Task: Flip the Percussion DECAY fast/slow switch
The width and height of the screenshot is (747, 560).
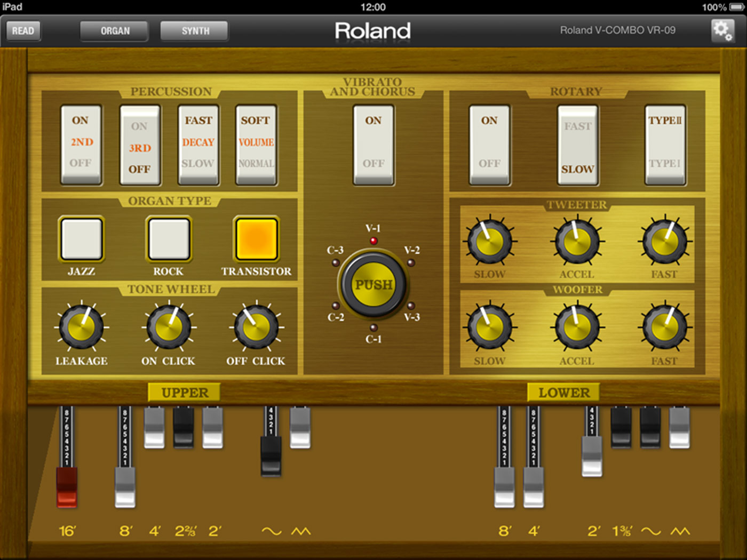Action: click(198, 145)
